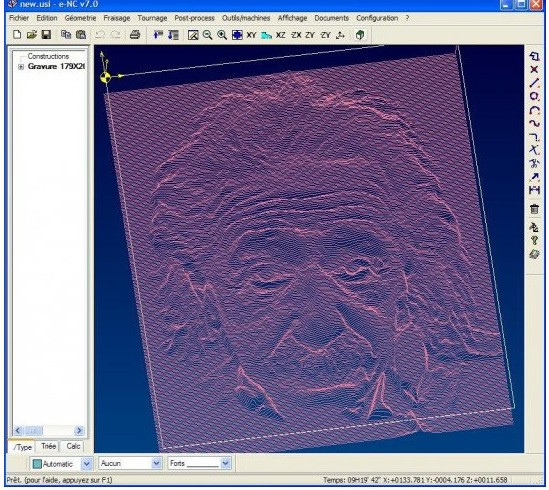Open the ? help menu

tap(407, 18)
